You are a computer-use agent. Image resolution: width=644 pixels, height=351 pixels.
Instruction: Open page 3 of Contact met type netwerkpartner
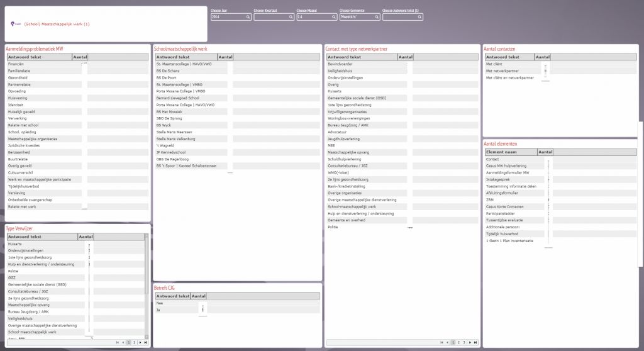click(x=465, y=342)
